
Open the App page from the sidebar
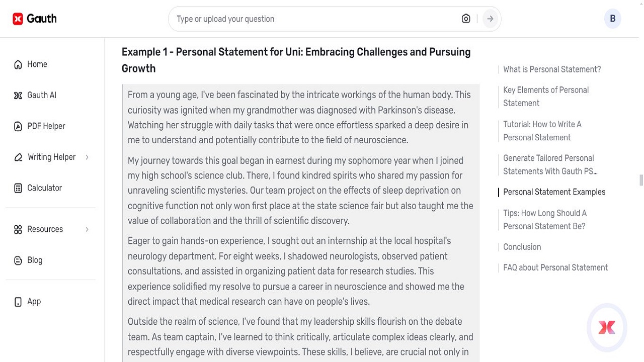(34, 301)
